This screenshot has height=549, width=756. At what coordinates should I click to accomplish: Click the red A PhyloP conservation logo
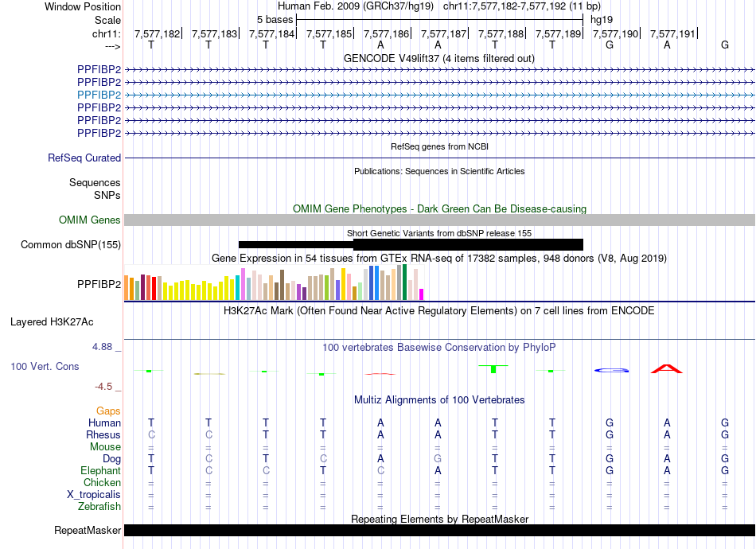click(667, 369)
